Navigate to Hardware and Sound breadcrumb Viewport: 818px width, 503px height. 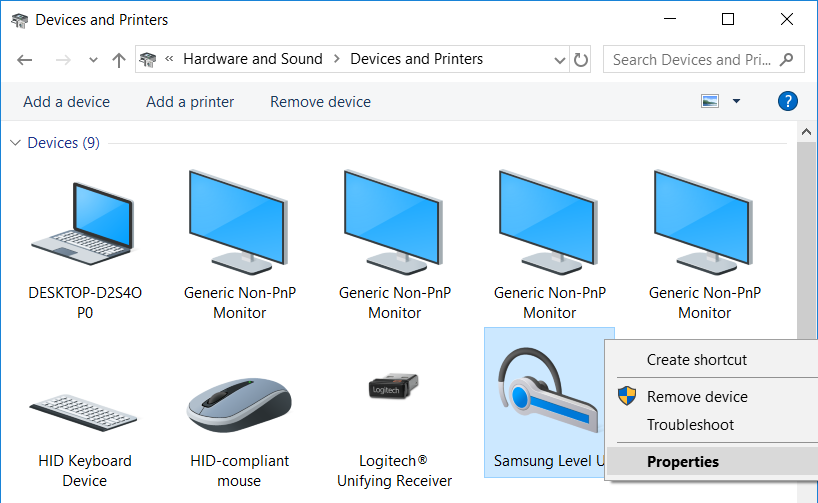coord(252,59)
